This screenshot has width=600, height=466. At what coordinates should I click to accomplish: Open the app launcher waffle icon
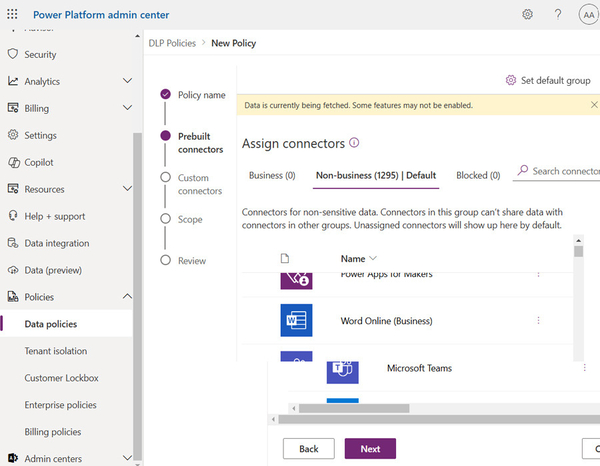[x=12, y=14]
